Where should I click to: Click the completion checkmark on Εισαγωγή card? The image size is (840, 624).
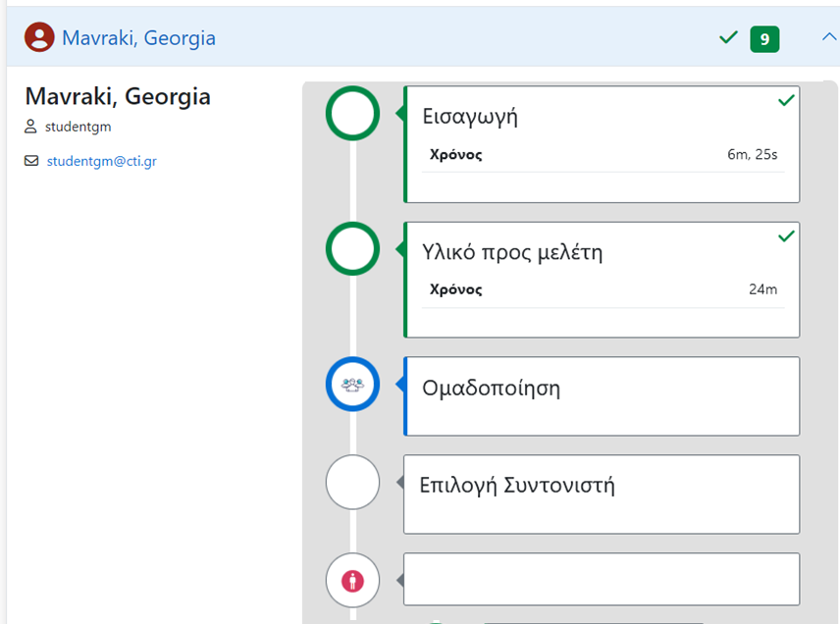(786, 100)
